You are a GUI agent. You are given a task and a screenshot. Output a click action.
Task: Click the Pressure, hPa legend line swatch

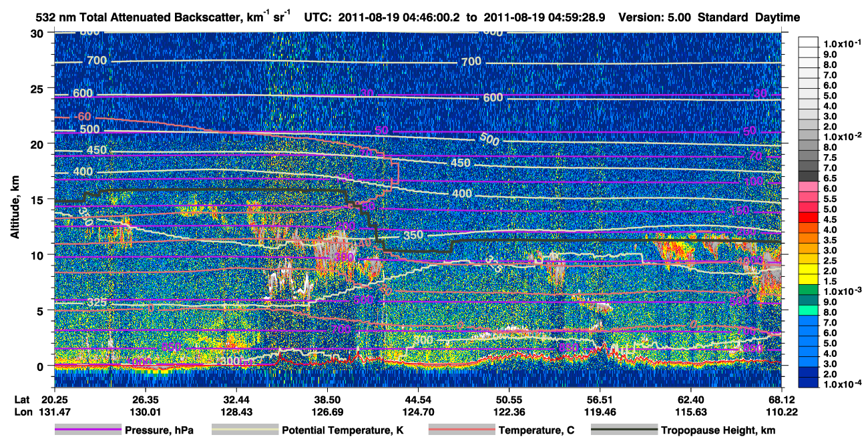[x=87, y=430]
